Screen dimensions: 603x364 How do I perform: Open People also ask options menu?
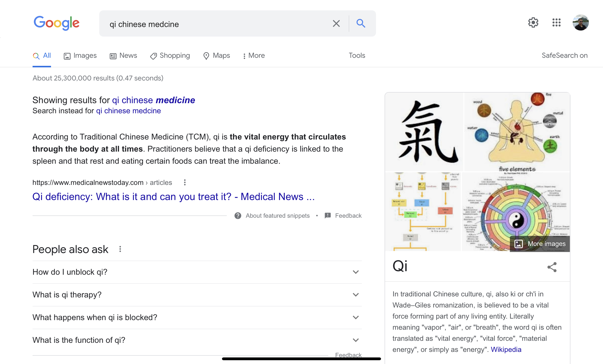[x=120, y=249]
